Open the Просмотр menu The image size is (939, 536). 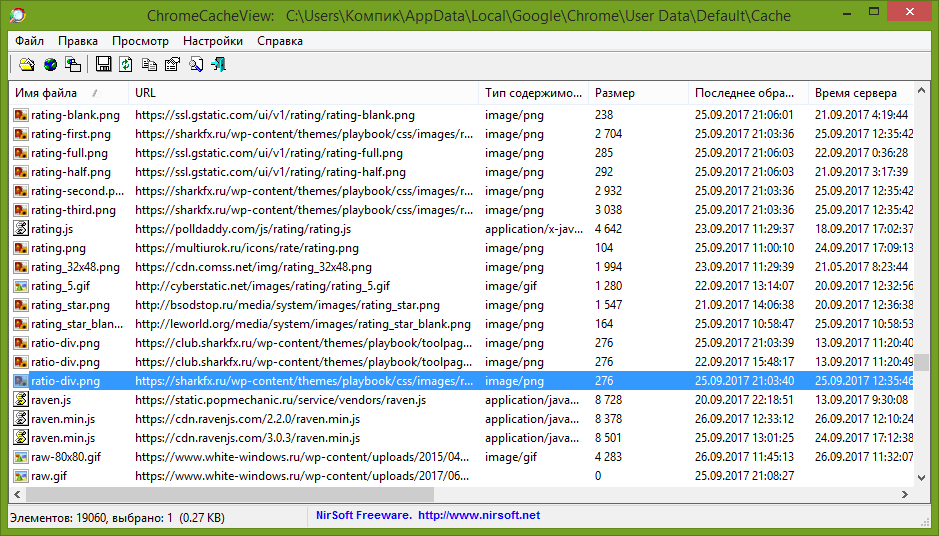coord(140,41)
